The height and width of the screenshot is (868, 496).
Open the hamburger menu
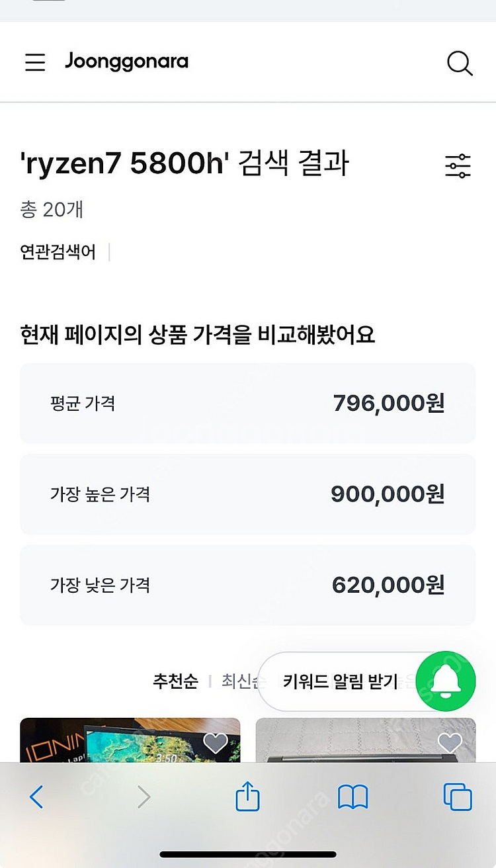pyautogui.click(x=35, y=62)
